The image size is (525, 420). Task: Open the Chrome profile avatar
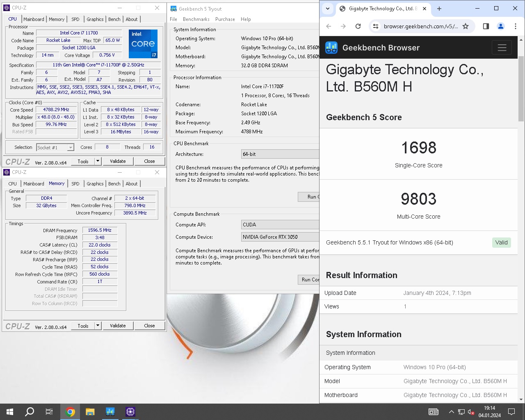point(501,26)
